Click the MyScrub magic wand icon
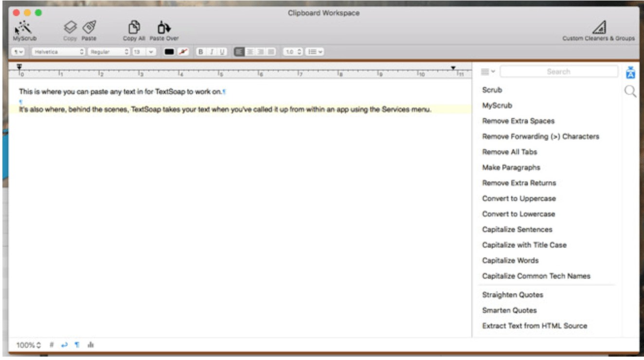 [23, 27]
